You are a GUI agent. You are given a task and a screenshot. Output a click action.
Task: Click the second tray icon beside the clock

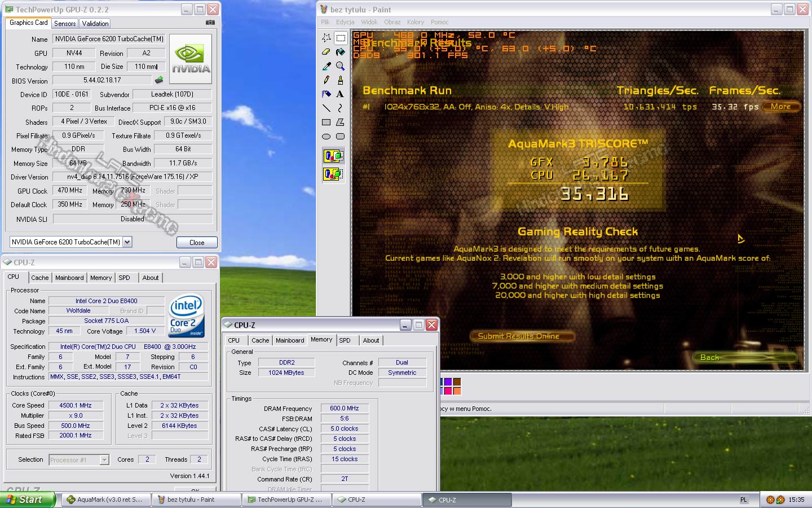780,500
